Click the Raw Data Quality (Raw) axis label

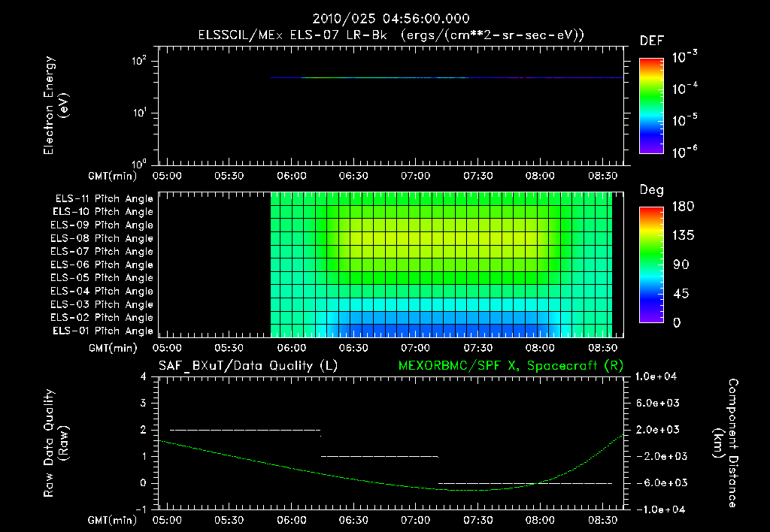[x=56, y=443]
